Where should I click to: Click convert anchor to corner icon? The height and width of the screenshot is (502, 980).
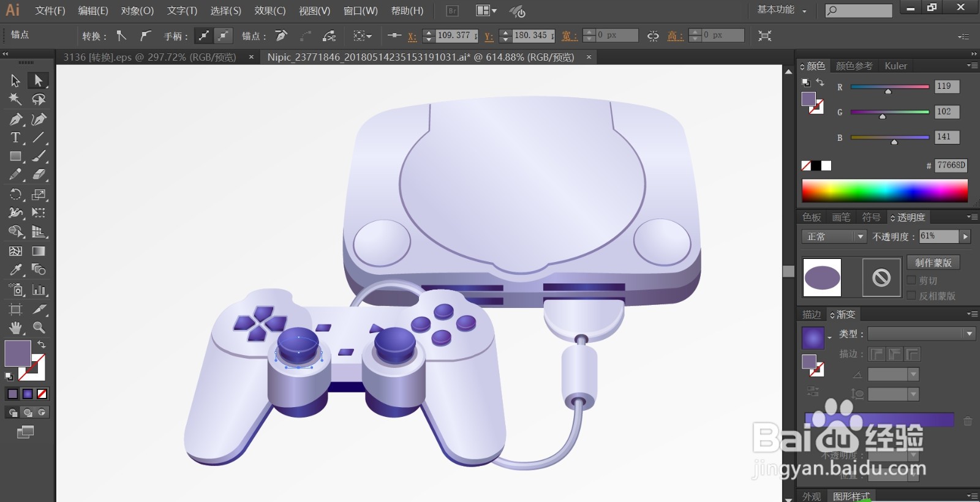click(x=121, y=36)
